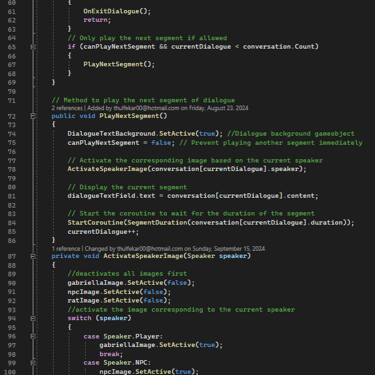Click comment 'Activate the corresponding image based on the current speaker'
This screenshot has width=375, height=375.
(x=195, y=161)
